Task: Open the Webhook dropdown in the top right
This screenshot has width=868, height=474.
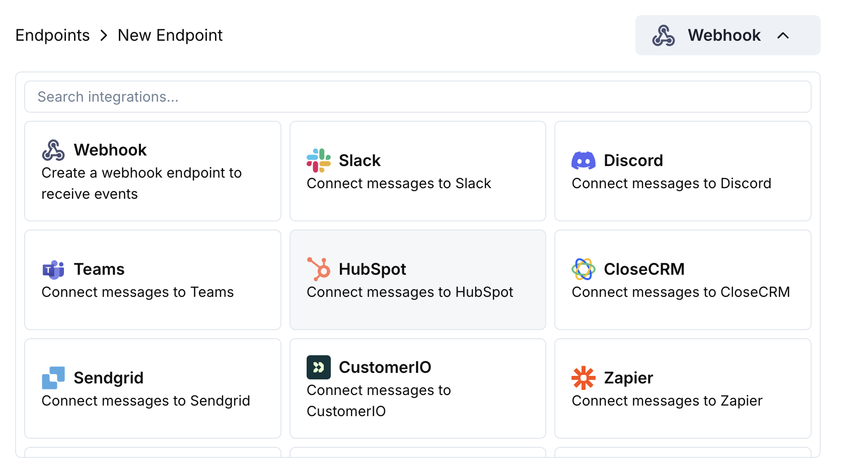Action: tap(727, 35)
